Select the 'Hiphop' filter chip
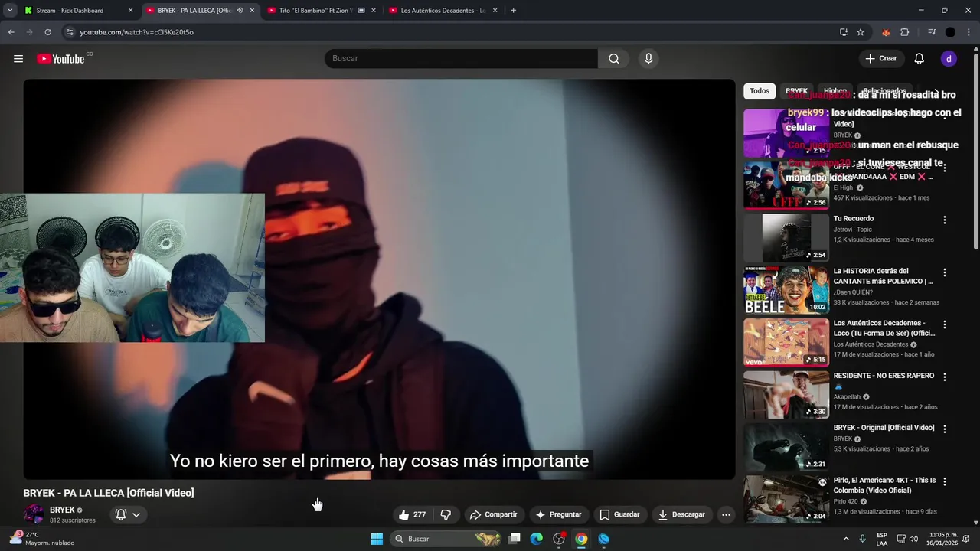 pyautogui.click(x=835, y=91)
